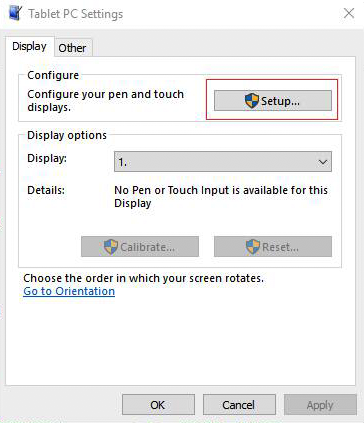Dismiss the dialog with Cancel
The image size is (364, 423).
(x=239, y=405)
